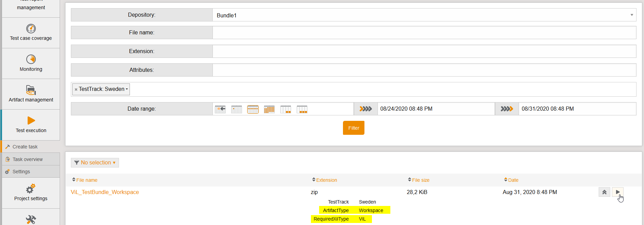The width and height of the screenshot is (644, 225).
Task: Open Task overview in the sidebar
Action: [27, 159]
